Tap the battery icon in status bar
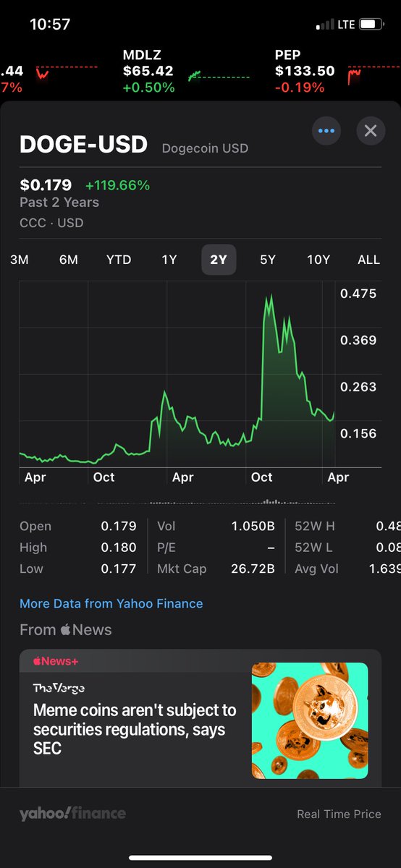Screen dimensions: 401x868 pos(371,25)
